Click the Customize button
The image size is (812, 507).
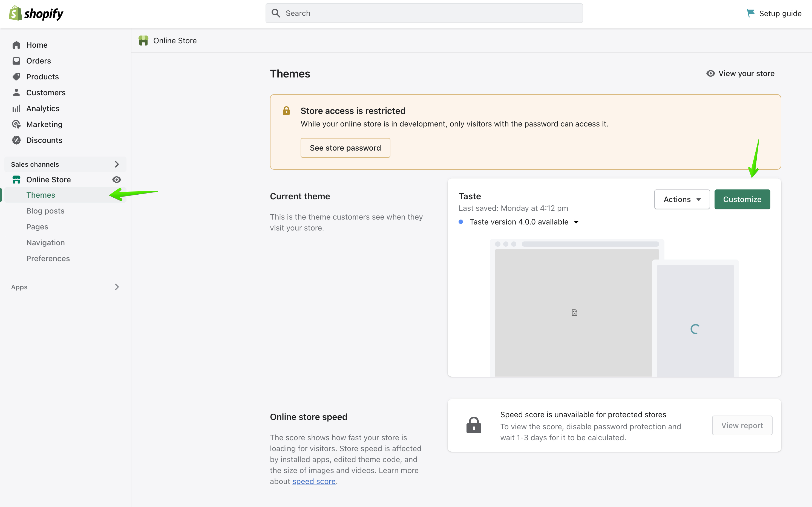(742, 199)
